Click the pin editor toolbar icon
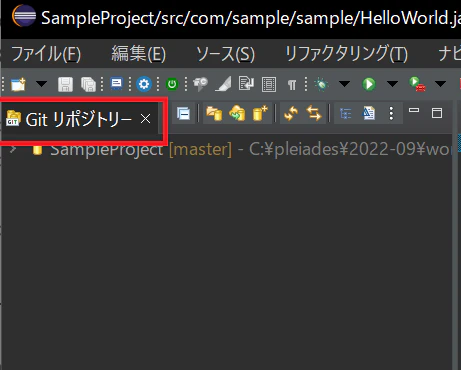 tap(200, 84)
